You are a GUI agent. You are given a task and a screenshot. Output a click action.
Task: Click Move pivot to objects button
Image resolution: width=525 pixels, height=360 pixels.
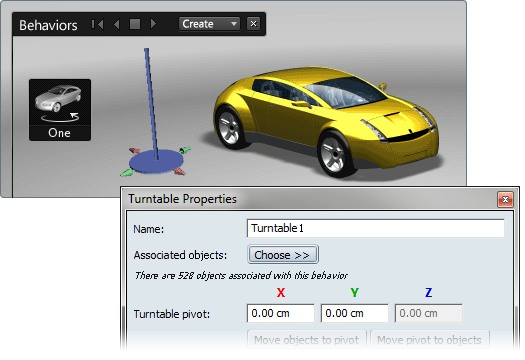430,340
